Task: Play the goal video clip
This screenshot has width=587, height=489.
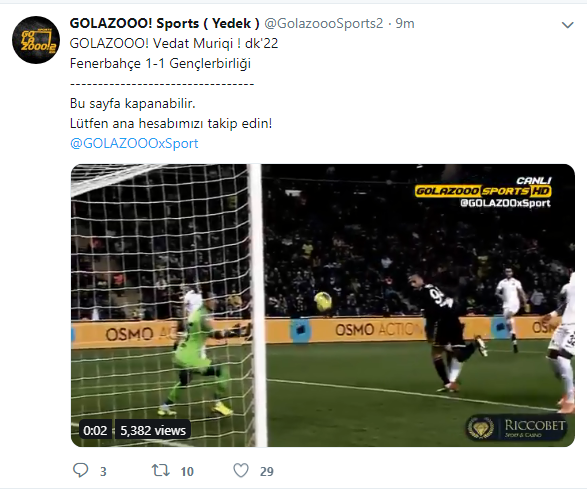Action: click(323, 305)
